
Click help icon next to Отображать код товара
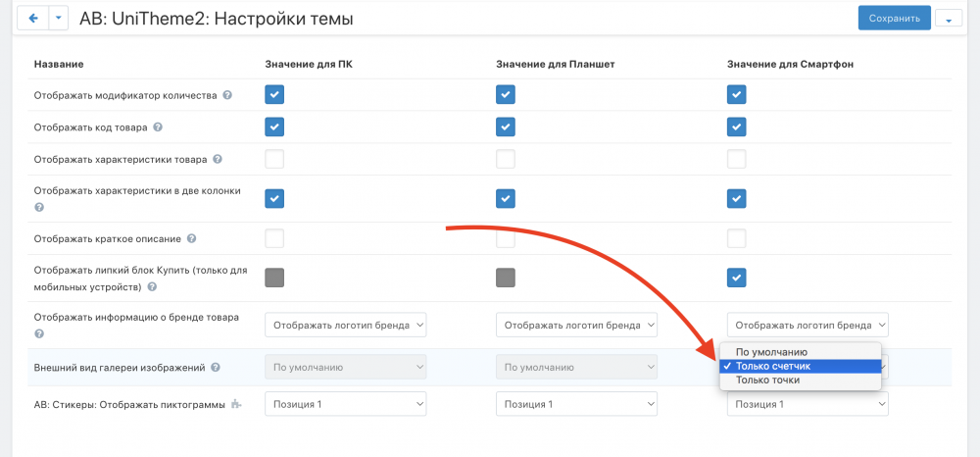158,127
